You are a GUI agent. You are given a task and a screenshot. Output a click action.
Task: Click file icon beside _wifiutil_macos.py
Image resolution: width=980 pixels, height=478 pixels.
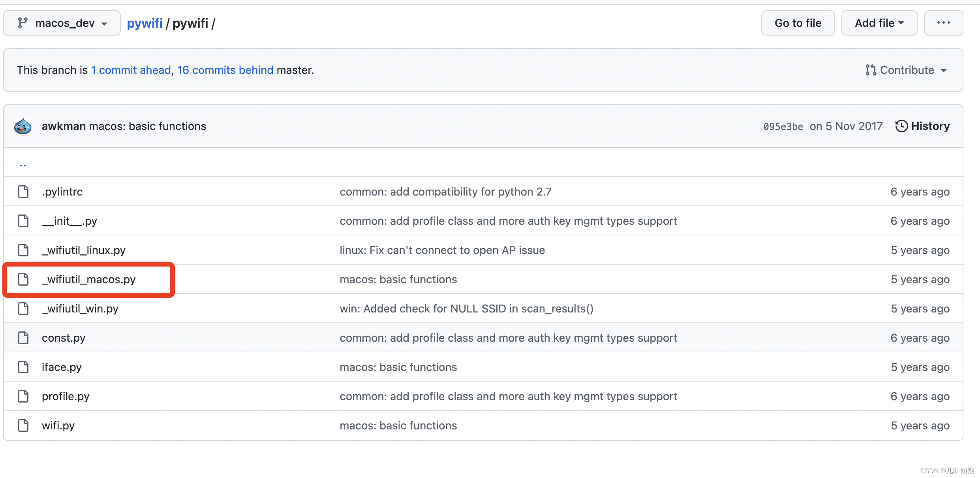23,279
